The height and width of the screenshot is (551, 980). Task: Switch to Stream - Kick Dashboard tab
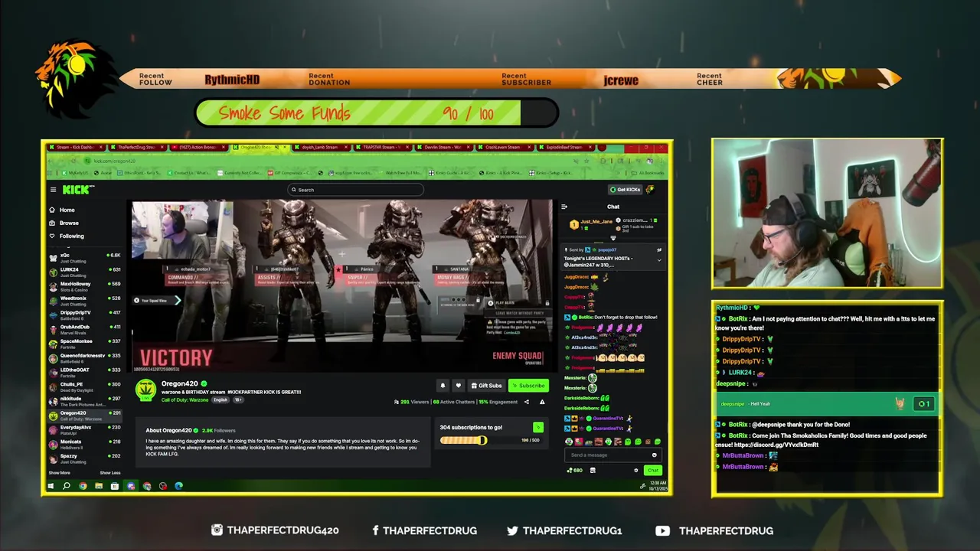tap(76, 147)
